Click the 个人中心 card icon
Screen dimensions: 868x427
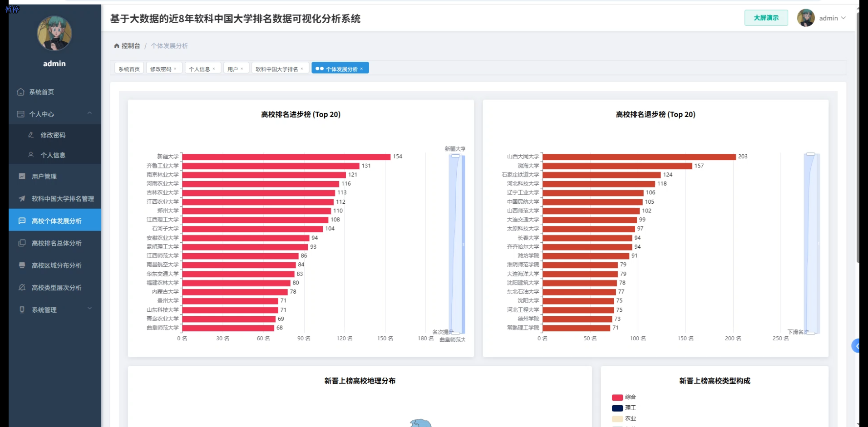pos(20,114)
